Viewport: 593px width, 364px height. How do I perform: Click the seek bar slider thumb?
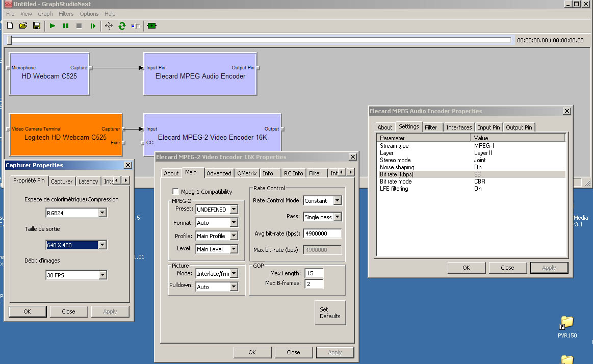[10, 40]
